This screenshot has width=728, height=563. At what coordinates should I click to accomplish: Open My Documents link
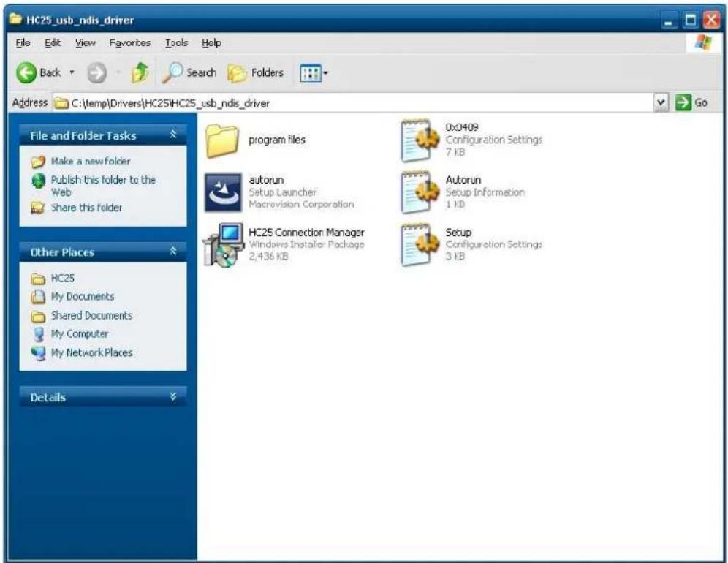click(82, 296)
